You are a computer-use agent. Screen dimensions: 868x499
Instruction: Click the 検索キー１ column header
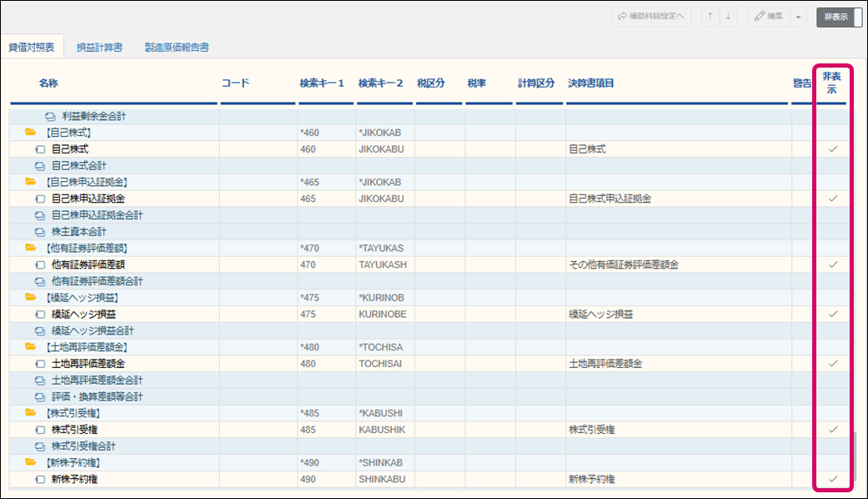click(322, 83)
